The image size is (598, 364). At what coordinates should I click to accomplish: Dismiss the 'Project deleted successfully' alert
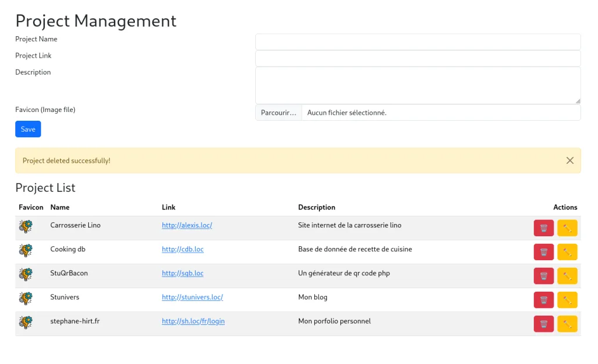(x=570, y=160)
